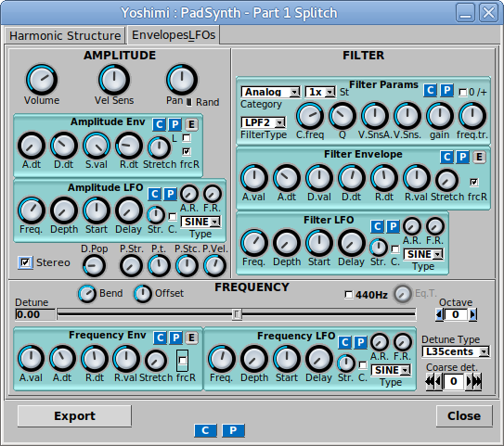Copy Amplitude Env with C button
504x446 pixels.
160,124
